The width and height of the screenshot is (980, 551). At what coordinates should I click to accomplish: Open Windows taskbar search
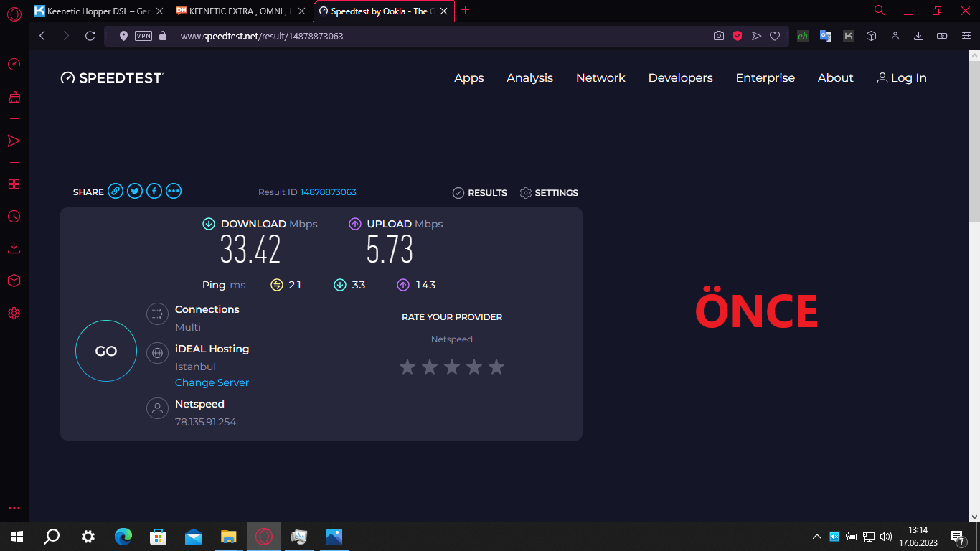(52, 536)
